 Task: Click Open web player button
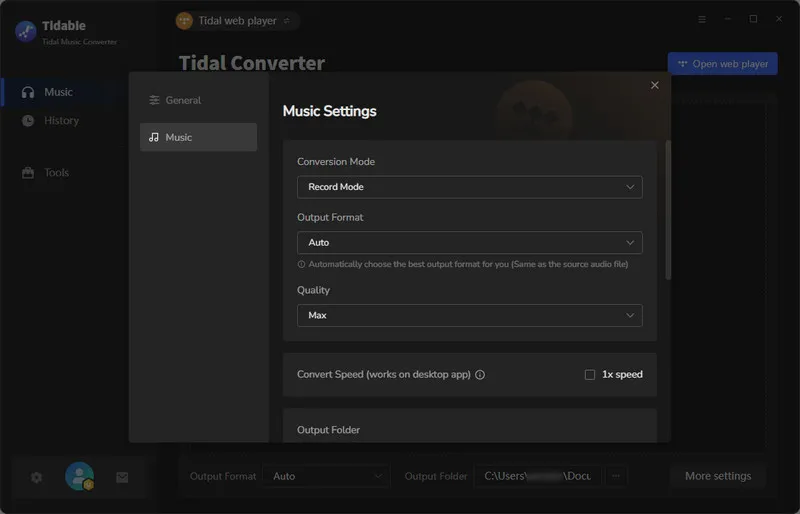point(722,64)
